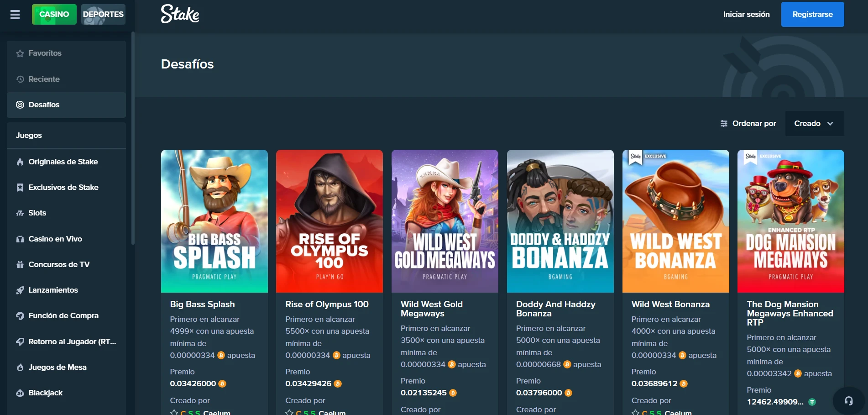868x415 pixels.
Task: Open Reciente in the sidebar
Action: [x=66, y=79]
